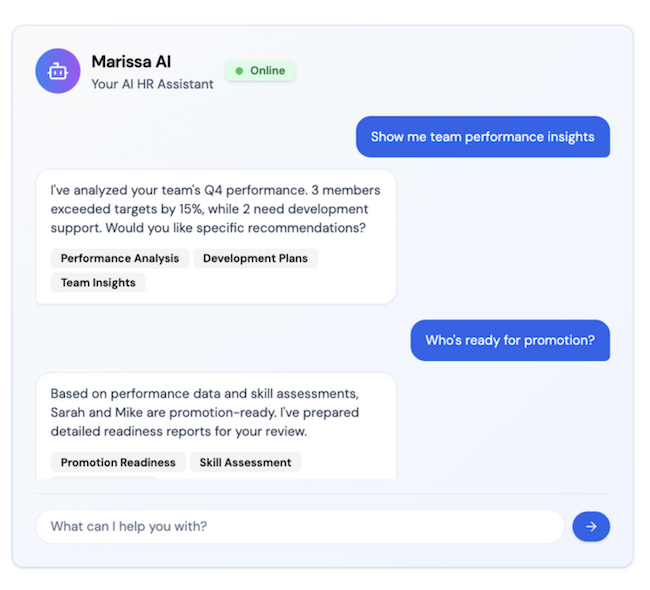Select the Development Plans chip
Viewport: 650px width, 590px height.
click(255, 258)
